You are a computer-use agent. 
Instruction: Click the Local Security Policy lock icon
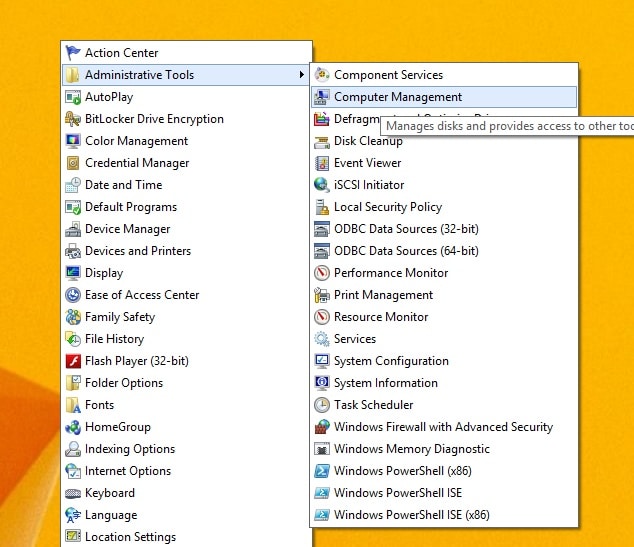pyautogui.click(x=322, y=207)
